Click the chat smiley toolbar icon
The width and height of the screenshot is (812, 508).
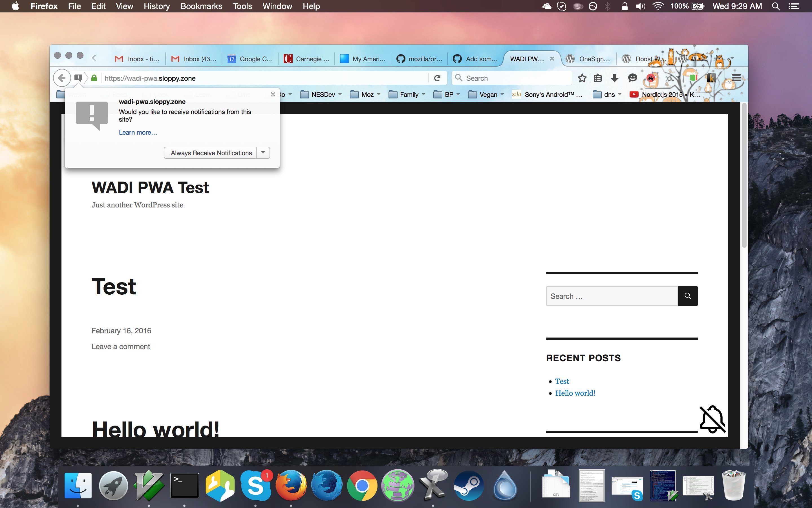pos(632,78)
